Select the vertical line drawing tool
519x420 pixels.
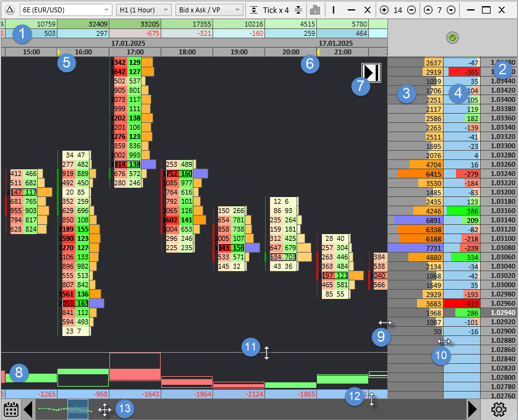tap(334, 10)
